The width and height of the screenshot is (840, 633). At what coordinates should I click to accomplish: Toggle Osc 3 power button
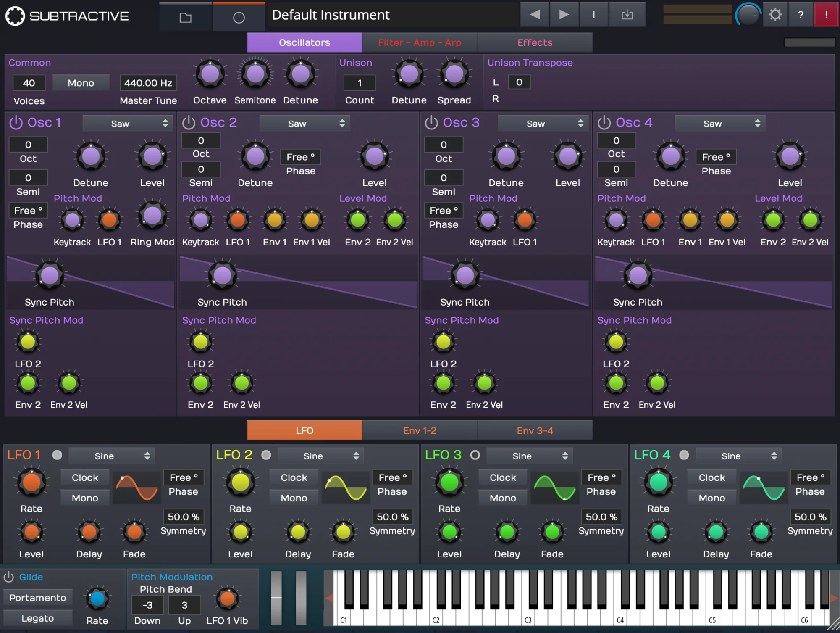coord(431,123)
